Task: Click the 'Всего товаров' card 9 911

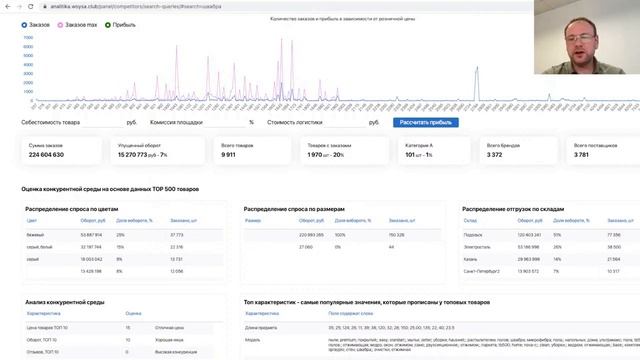Action: click(x=252, y=151)
